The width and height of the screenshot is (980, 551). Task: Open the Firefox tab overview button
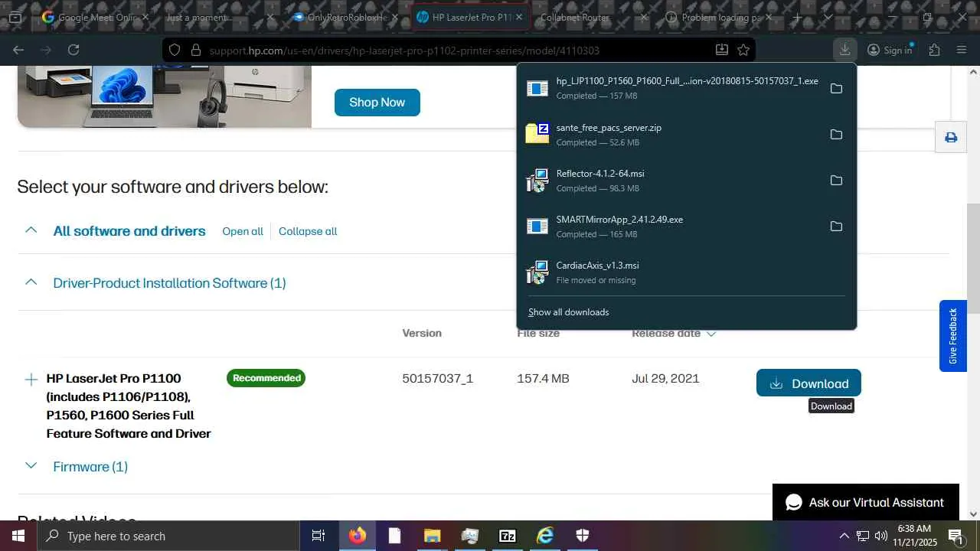click(x=15, y=17)
